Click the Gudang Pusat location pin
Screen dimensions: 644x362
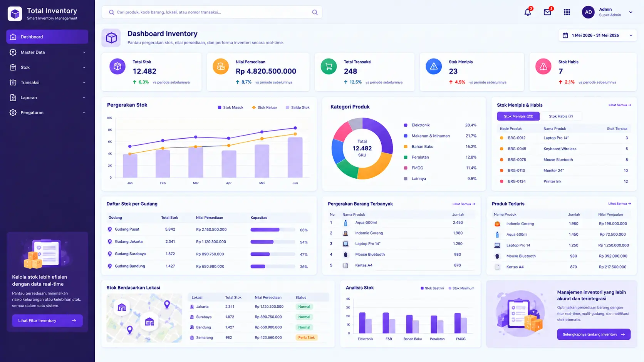point(110,229)
